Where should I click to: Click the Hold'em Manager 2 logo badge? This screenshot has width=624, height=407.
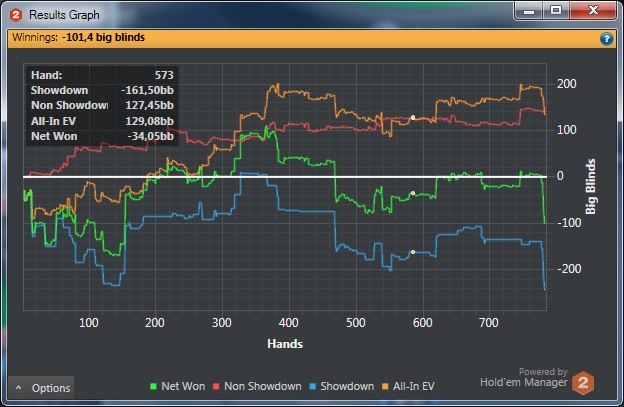coord(583,383)
